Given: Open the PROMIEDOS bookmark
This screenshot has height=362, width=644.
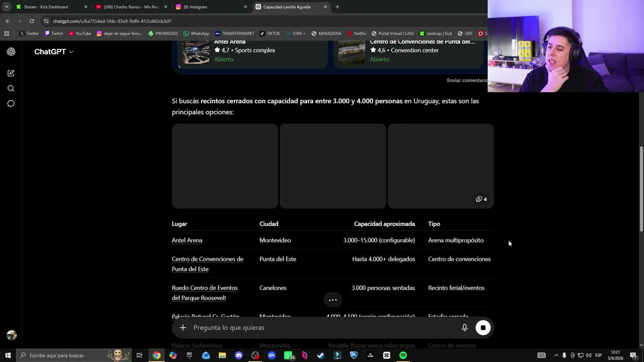Looking at the screenshot, I should [163, 34].
